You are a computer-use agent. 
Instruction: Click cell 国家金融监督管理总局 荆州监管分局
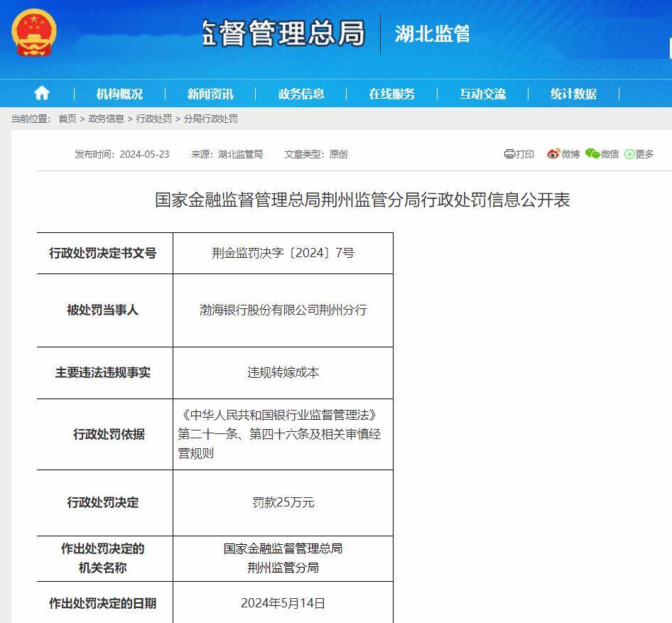pos(283,558)
